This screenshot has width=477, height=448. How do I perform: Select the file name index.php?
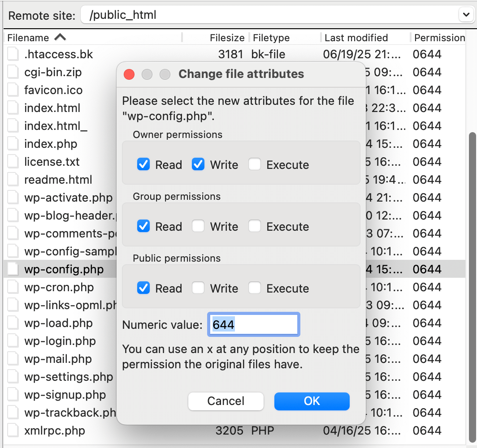(x=51, y=144)
